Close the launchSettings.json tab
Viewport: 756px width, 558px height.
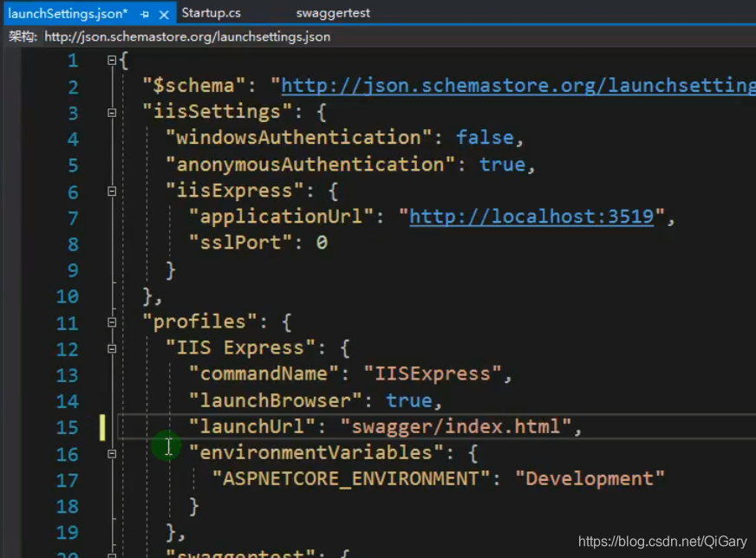pos(164,15)
